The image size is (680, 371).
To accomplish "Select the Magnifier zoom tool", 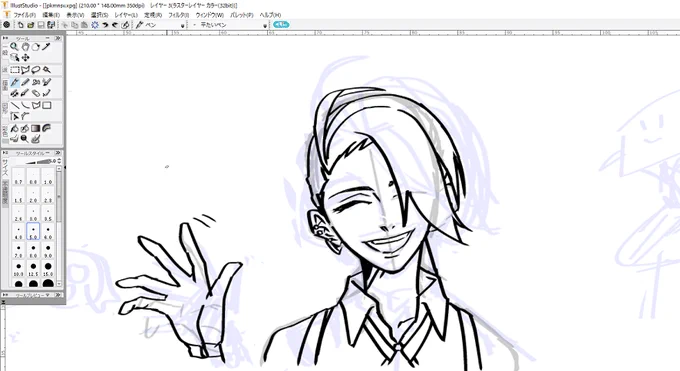I will [x=14, y=47].
